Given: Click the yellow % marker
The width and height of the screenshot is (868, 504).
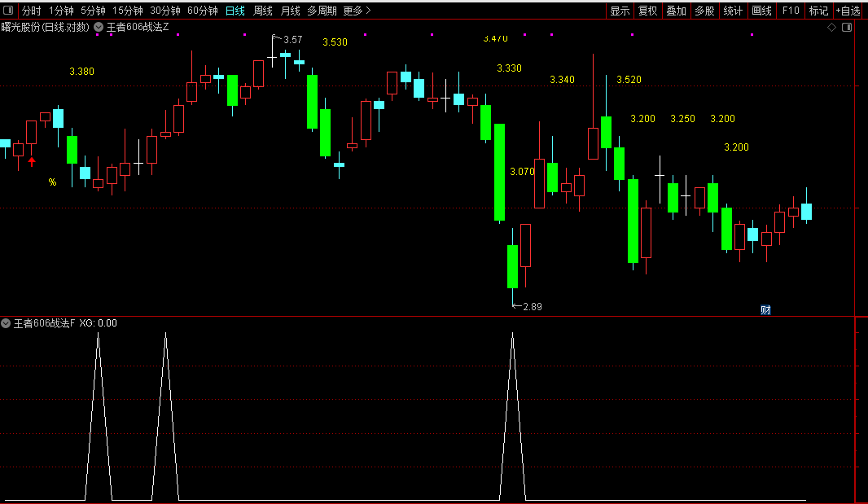Looking at the screenshot, I should pos(52,182).
